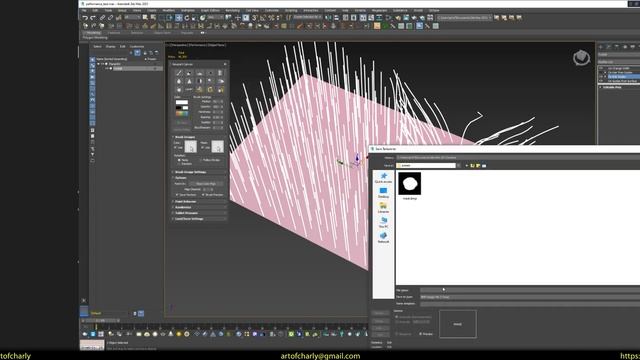Select the Contrast tool in Viewport Canvas
The height and width of the screenshot is (360, 640).
pos(200,81)
